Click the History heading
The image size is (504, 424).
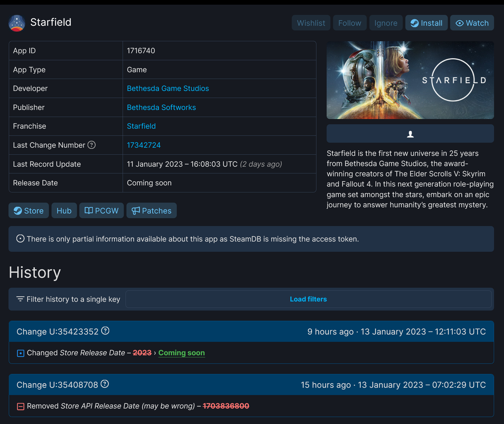coord(35,272)
